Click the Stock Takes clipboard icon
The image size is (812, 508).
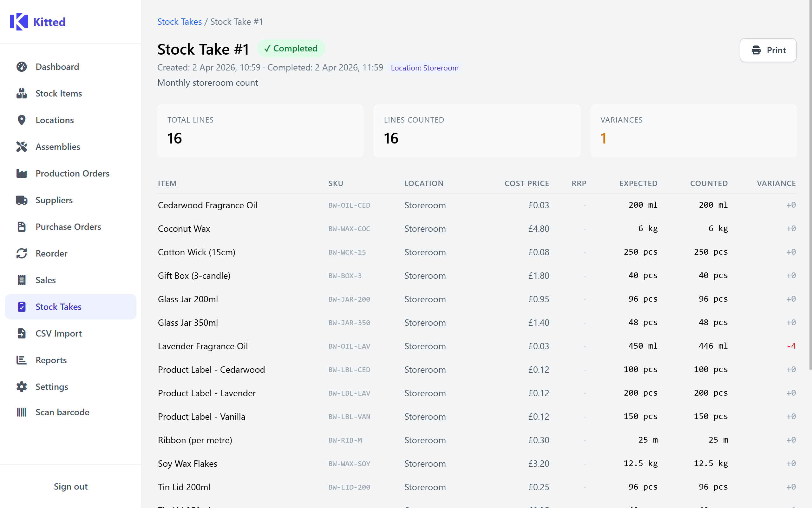22,307
